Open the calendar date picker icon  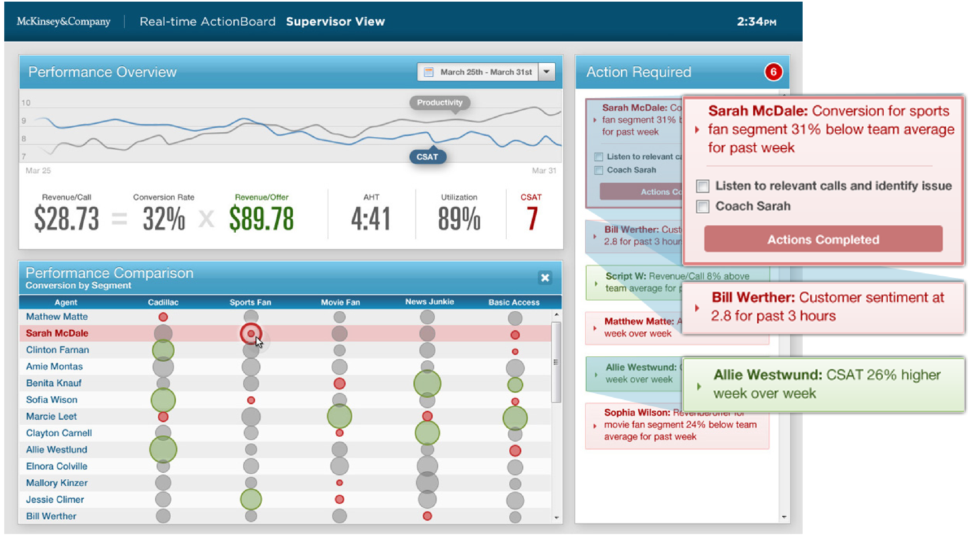[429, 72]
